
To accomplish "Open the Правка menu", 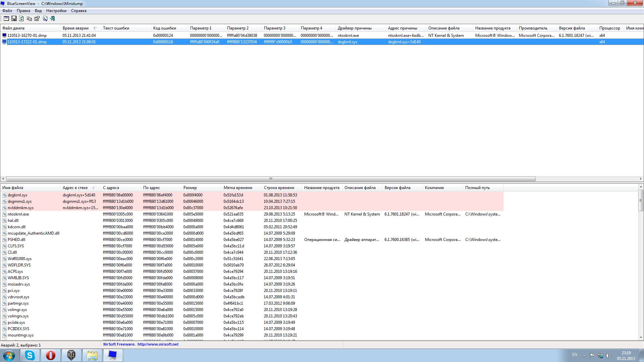I will (23, 11).
